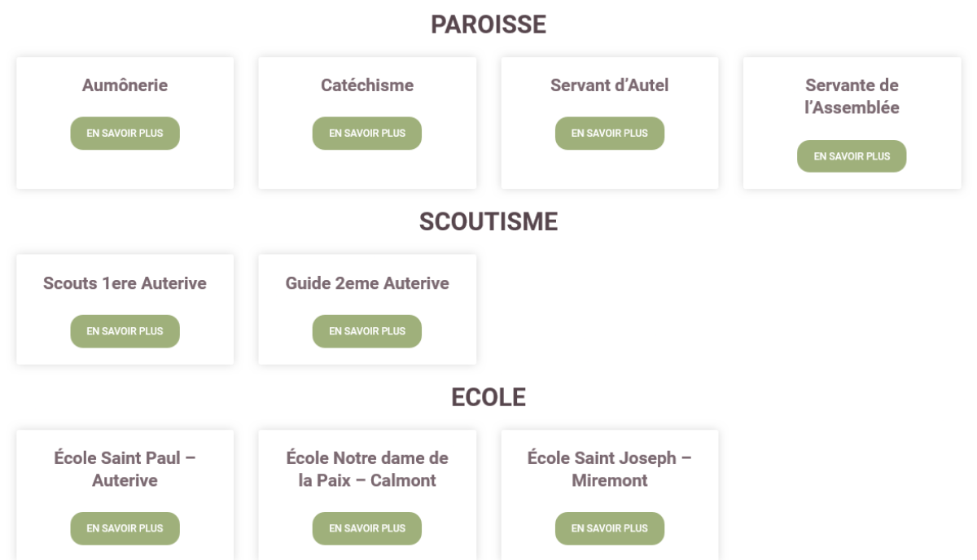Click the Aumônerie card title
Screen dimensions: 977x560
point(125,85)
